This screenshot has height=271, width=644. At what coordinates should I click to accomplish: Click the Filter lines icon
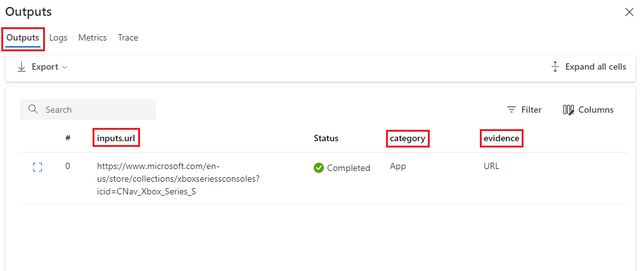[x=512, y=110]
